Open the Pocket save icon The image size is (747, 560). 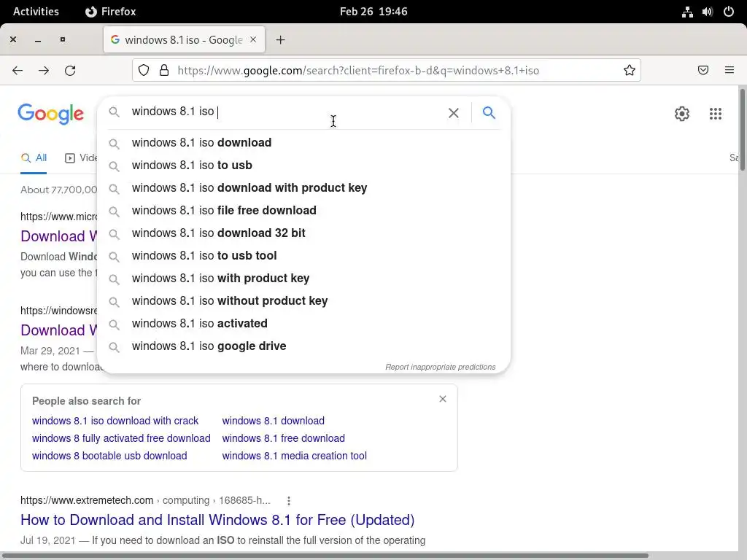(703, 71)
